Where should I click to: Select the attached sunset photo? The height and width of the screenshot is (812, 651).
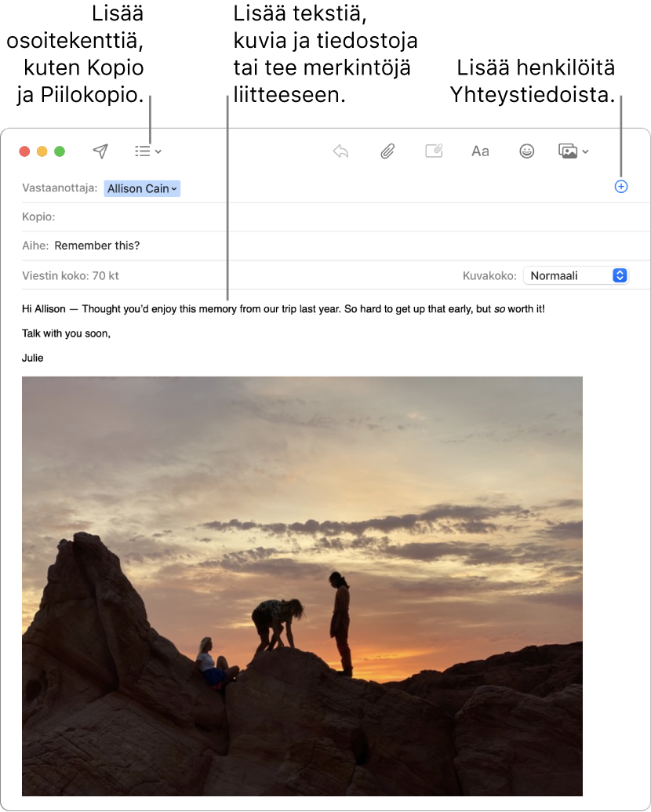pos(302,586)
